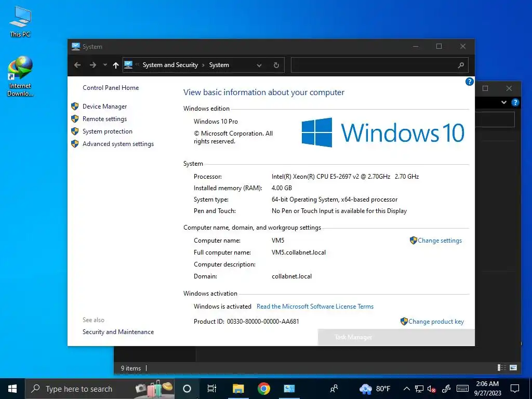532x399 pixels.
Task: Open This PC desktop icon
Action: [20, 22]
